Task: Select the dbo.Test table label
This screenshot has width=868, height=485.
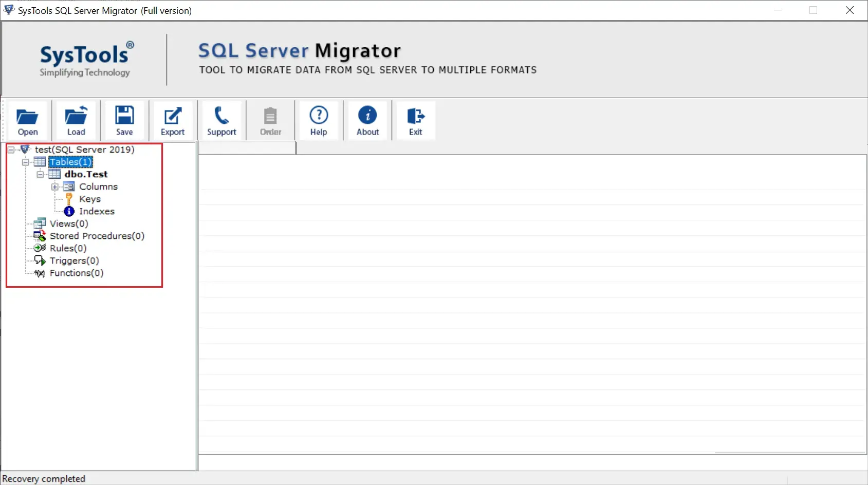Action: [86, 174]
